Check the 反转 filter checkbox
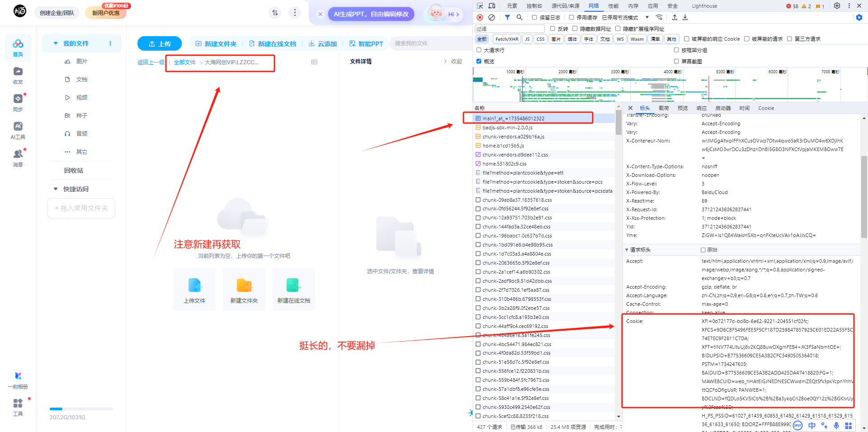The width and height of the screenshot is (868, 432). click(x=552, y=28)
